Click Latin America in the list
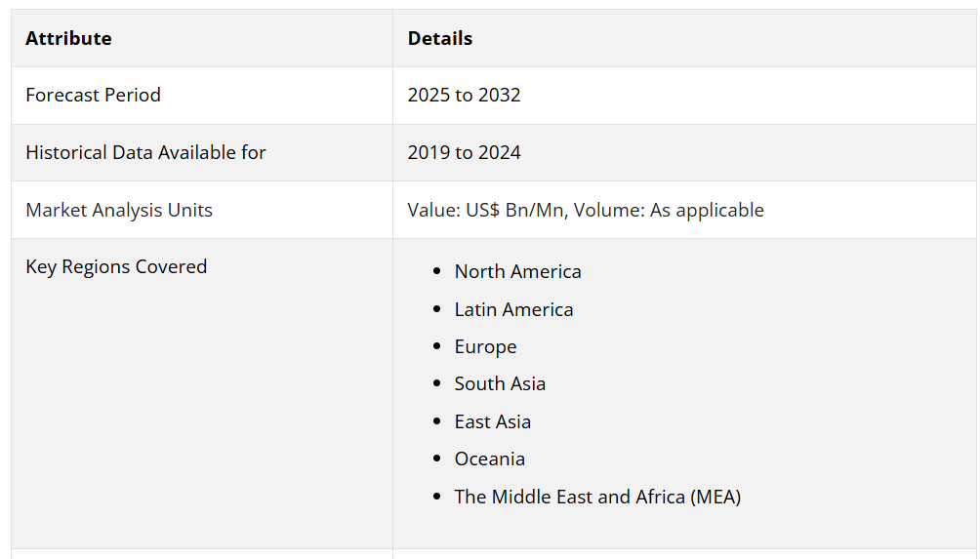 pyautogui.click(x=513, y=309)
